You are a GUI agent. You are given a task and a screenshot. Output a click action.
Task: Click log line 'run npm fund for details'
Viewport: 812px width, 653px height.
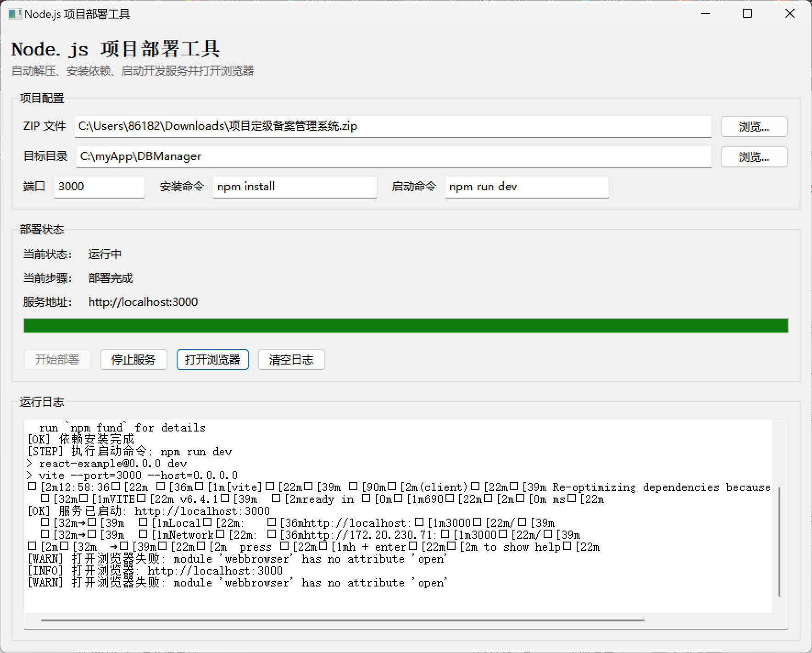[x=122, y=428]
